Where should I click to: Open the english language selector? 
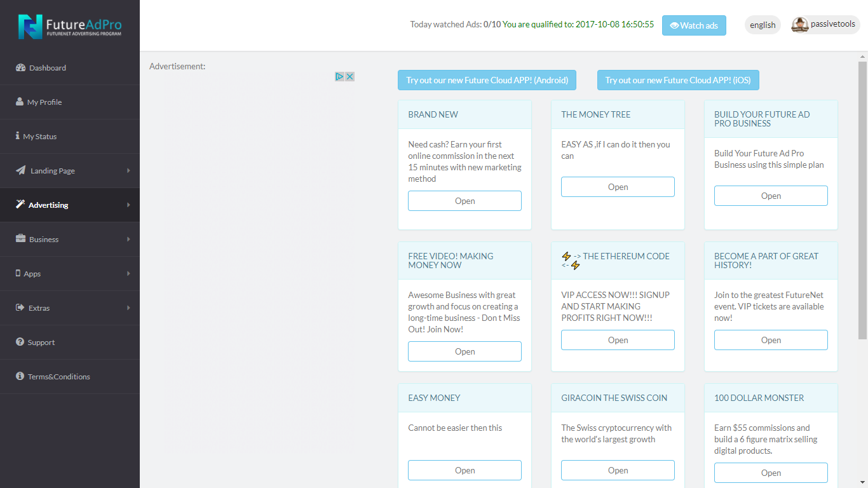point(763,25)
